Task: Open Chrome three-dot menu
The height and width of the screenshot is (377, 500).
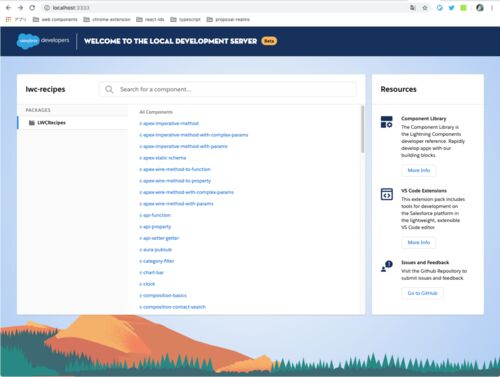Action: pyautogui.click(x=492, y=8)
